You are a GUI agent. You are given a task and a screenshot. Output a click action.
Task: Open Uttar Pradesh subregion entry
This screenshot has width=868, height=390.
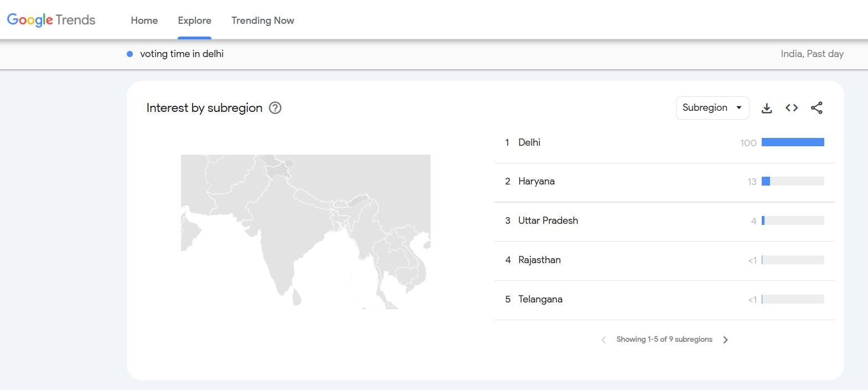(x=547, y=220)
